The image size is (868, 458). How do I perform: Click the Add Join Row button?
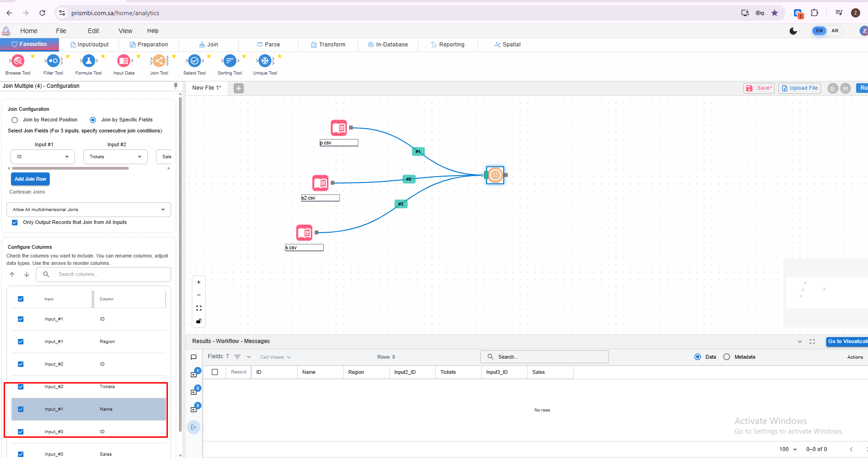click(x=30, y=179)
